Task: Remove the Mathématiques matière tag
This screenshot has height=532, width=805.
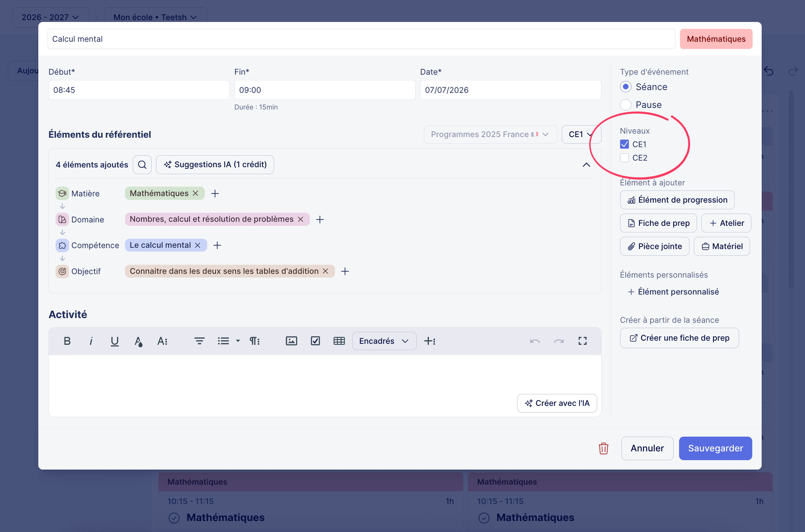Action: point(196,194)
